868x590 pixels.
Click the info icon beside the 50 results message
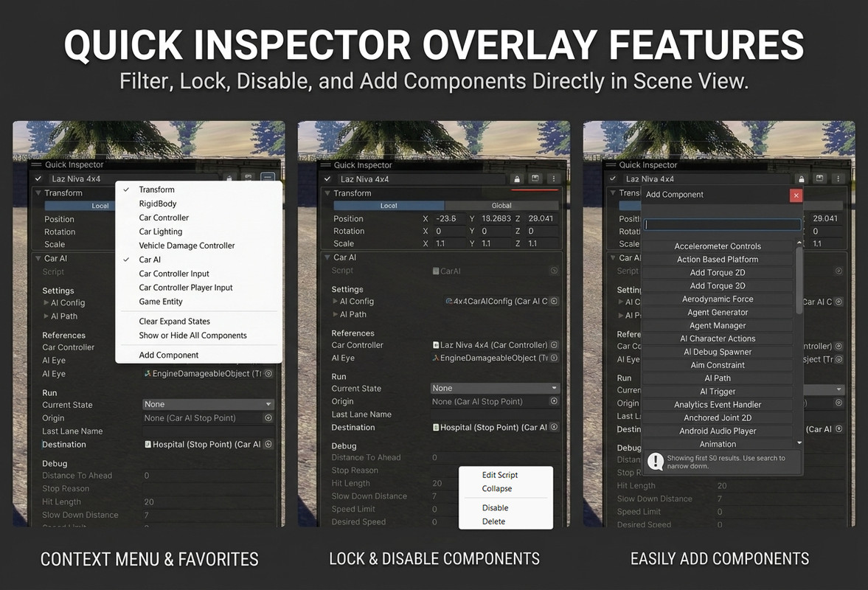tap(656, 461)
